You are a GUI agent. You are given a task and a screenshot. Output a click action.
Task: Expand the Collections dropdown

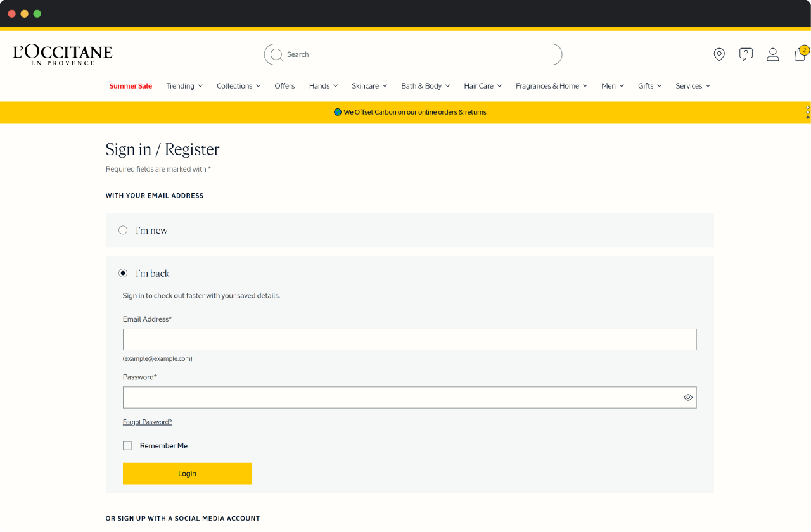click(238, 85)
